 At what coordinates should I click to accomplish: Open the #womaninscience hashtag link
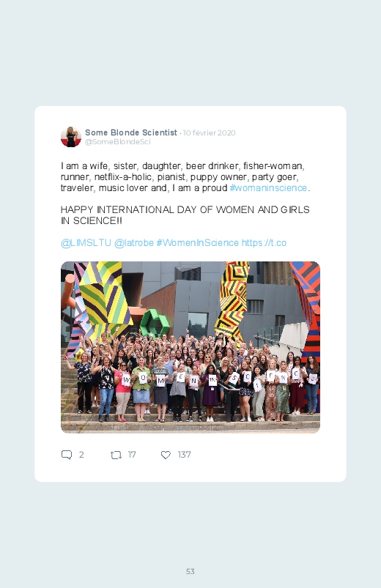coord(268,188)
